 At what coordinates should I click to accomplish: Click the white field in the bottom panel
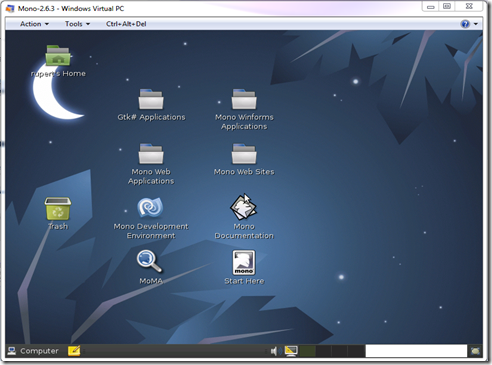click(416, 351)
